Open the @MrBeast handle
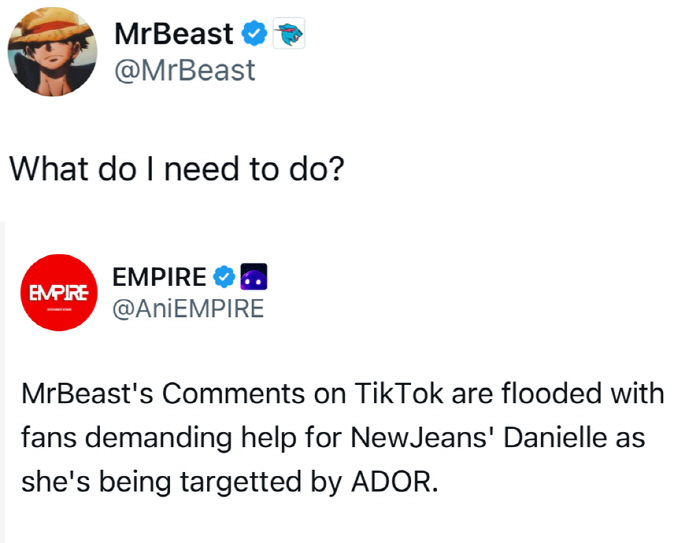This screenshot has height=543, width=700. pyautogui.click(x=185, y=70)
